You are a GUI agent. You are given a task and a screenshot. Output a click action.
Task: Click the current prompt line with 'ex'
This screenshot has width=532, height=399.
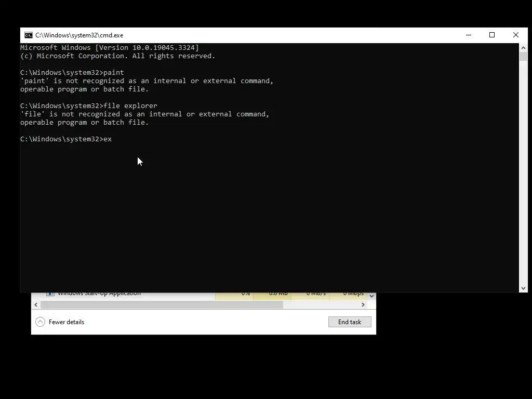click(66, 139)
